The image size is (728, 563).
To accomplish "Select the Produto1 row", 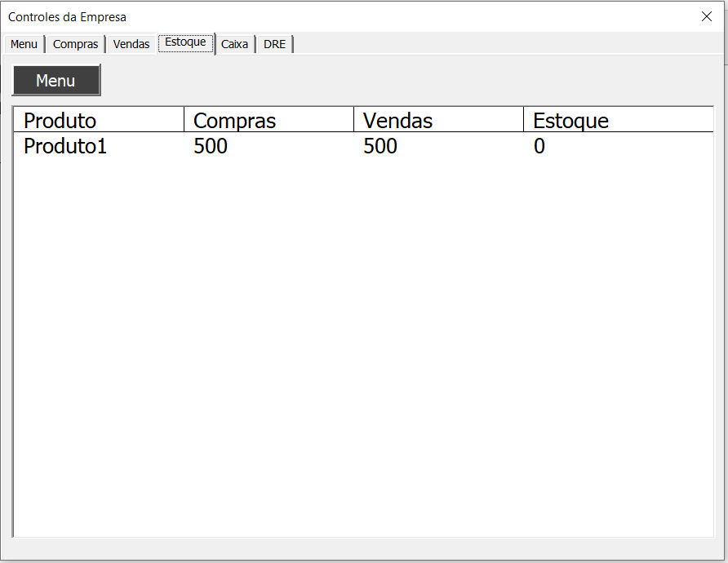I will coord(363,146).
